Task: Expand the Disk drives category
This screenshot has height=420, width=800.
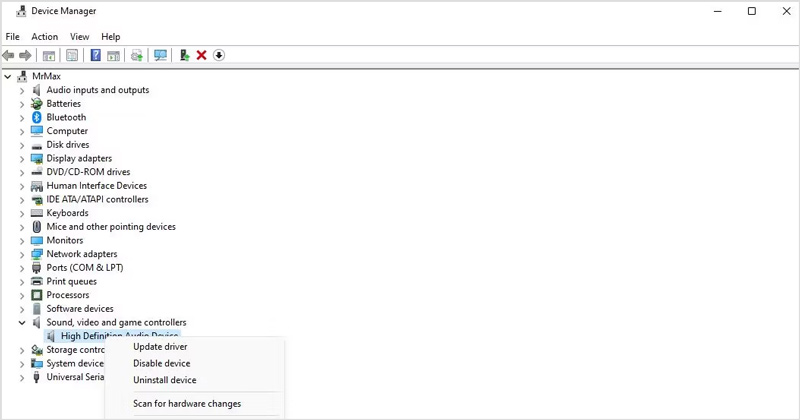Action: pyautogui.click(x=22, y=145)
